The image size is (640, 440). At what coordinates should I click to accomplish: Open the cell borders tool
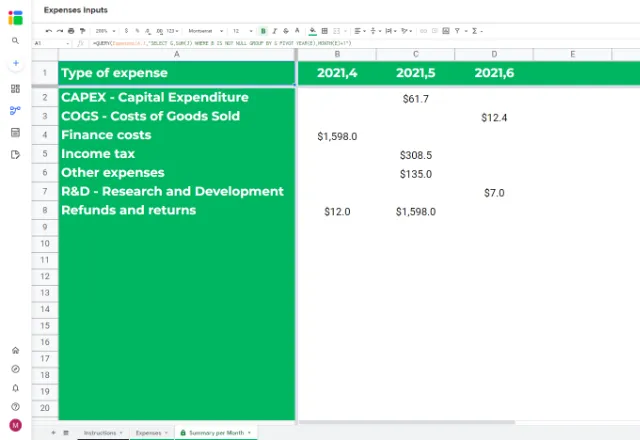[x=324, y=31]
